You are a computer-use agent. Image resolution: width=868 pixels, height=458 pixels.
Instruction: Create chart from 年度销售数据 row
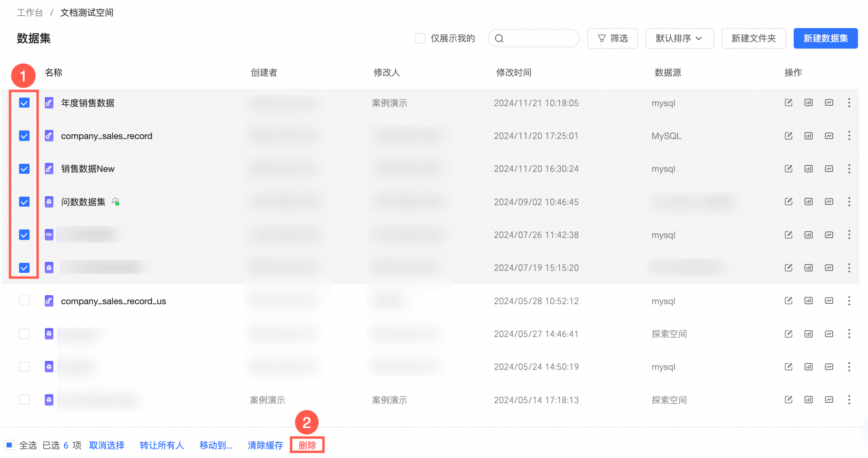pos(829,103)
